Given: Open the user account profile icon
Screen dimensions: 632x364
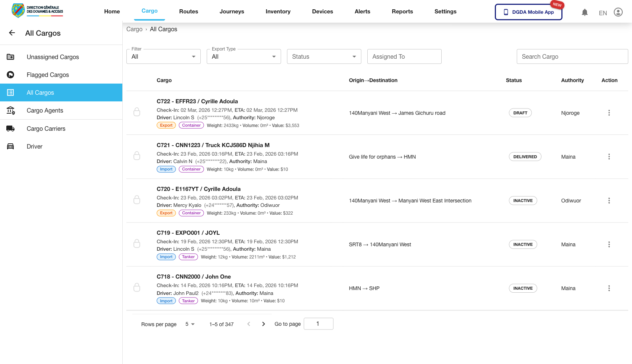Looking at the screenshot, I should pos(618,12).
